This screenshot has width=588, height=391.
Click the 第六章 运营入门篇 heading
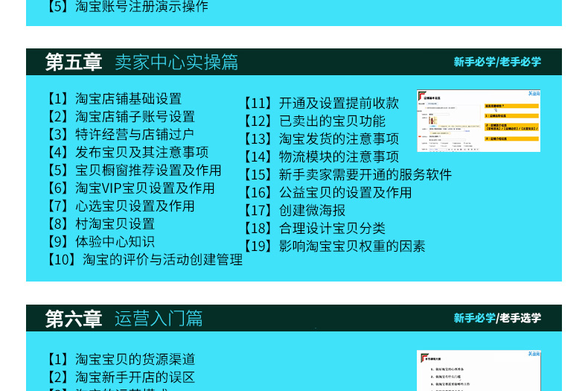(124, 319)
